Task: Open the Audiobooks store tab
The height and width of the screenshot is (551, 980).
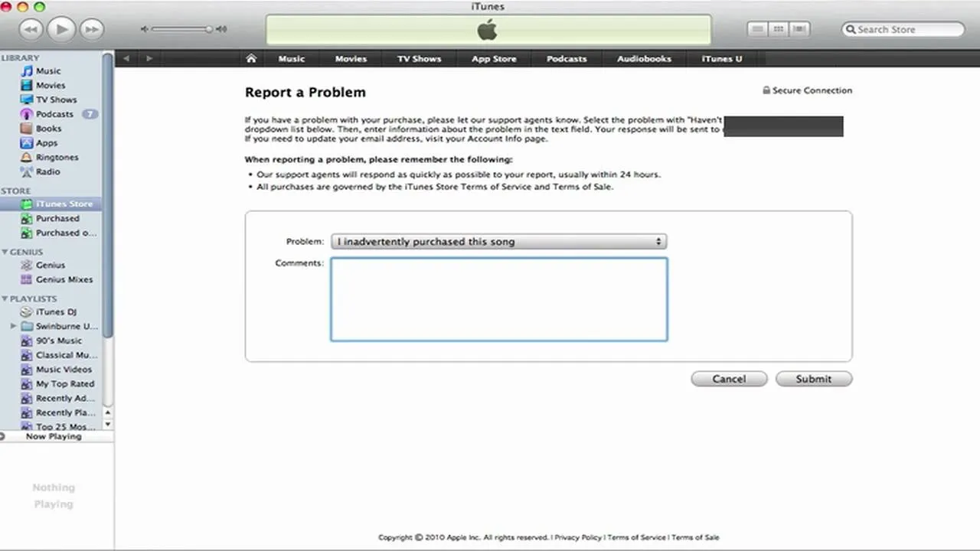Action: tap(644, 59)
